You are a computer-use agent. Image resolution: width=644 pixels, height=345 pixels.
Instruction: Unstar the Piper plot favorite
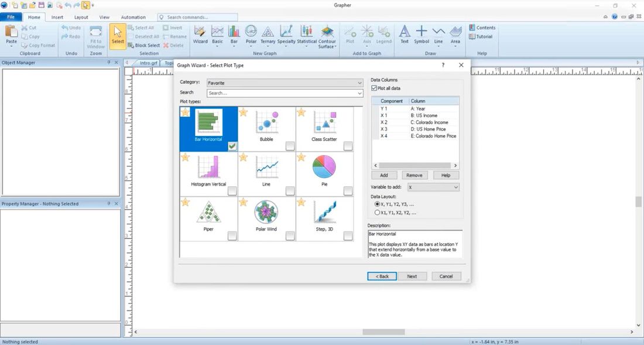click(x=185, y=202)
